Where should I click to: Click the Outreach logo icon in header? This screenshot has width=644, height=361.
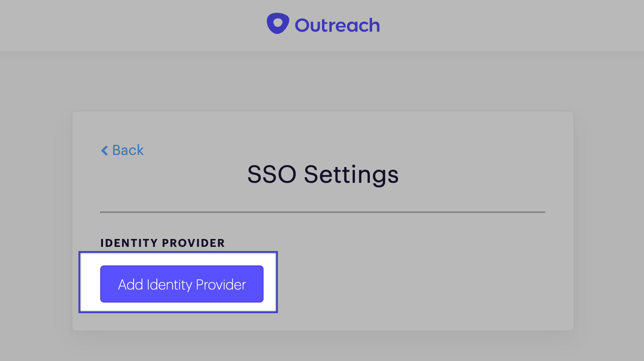(278, 24)
